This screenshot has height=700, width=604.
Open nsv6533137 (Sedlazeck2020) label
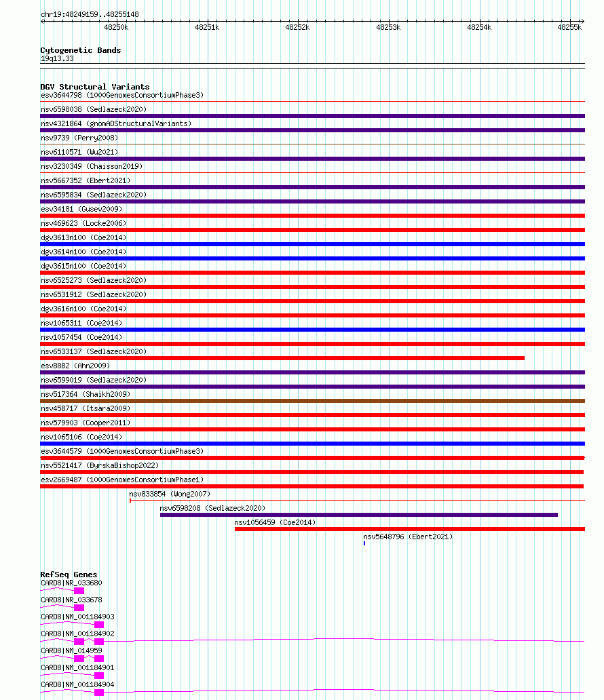tap(94, 352)
